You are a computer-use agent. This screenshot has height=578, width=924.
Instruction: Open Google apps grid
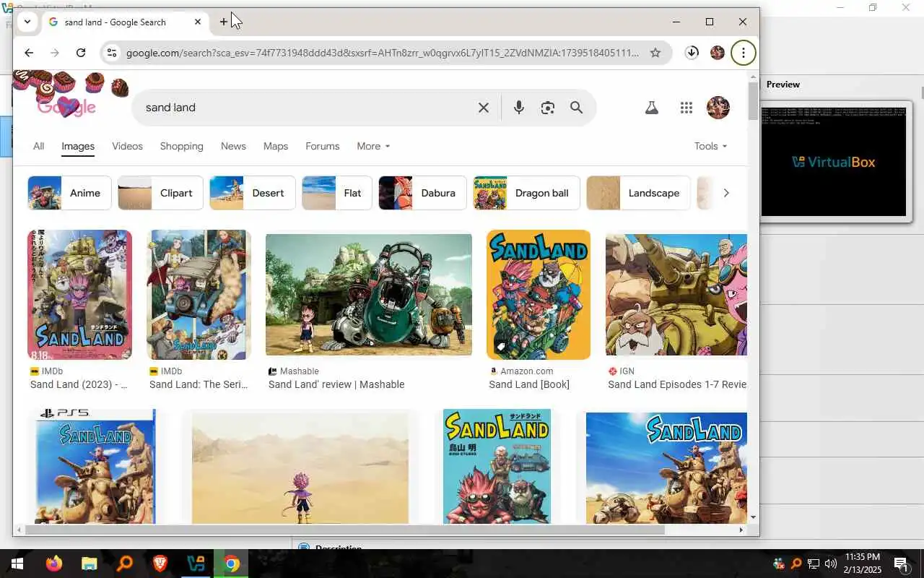click(687, 108)
